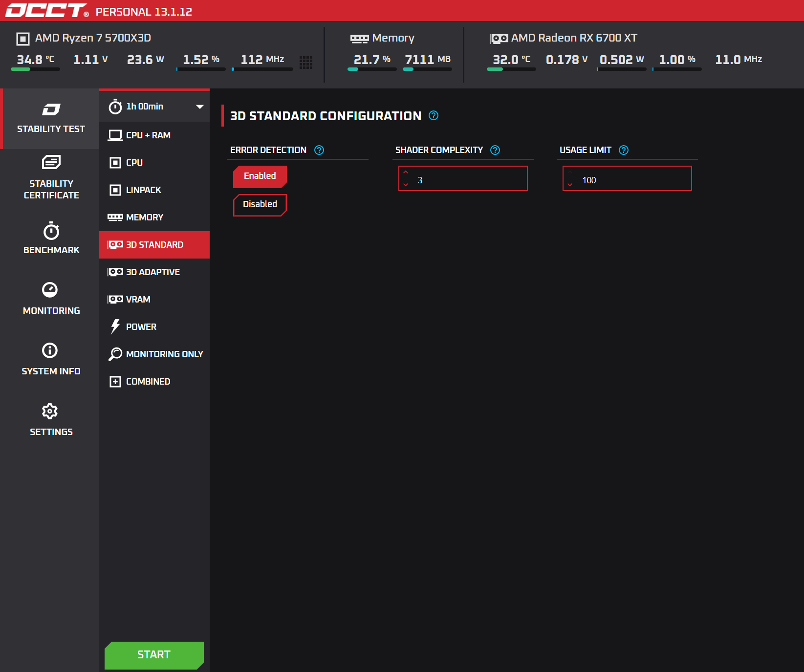Click the AMD Ryzen 7 5700X3D name
Image resolution: width=804 pixels, height=672 pixels.
tap(93, 38)
